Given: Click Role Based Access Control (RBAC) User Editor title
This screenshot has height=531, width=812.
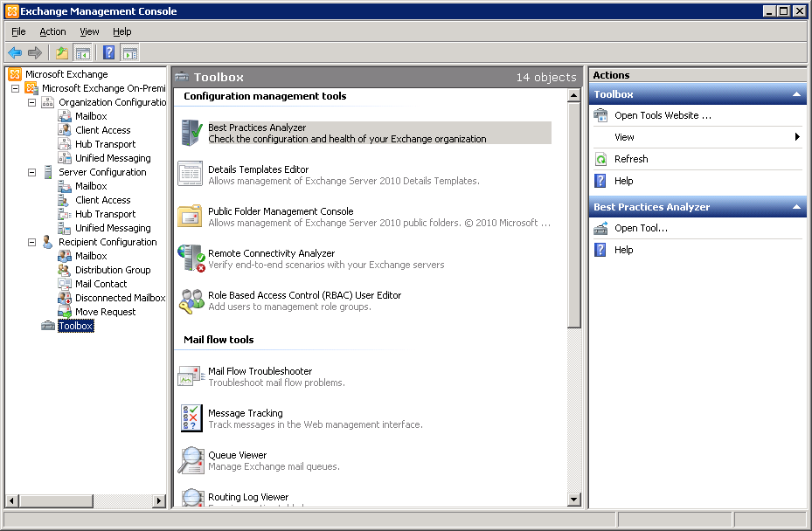Looking at the screenshot, I should click(x=304, y=295).
